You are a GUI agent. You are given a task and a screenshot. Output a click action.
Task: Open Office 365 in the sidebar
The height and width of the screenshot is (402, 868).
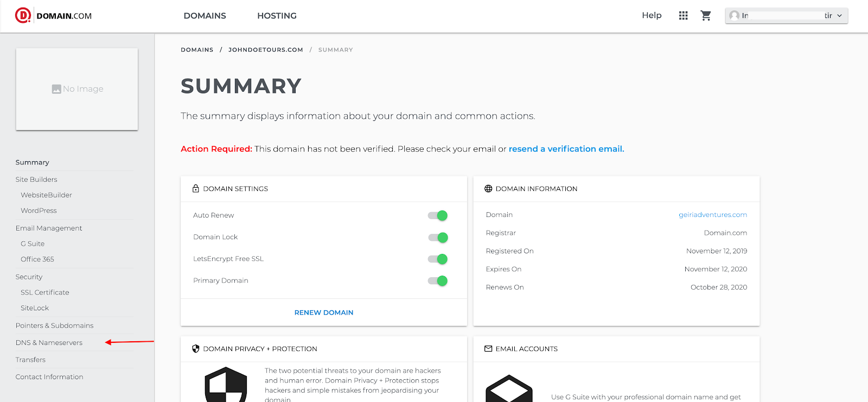37,259
